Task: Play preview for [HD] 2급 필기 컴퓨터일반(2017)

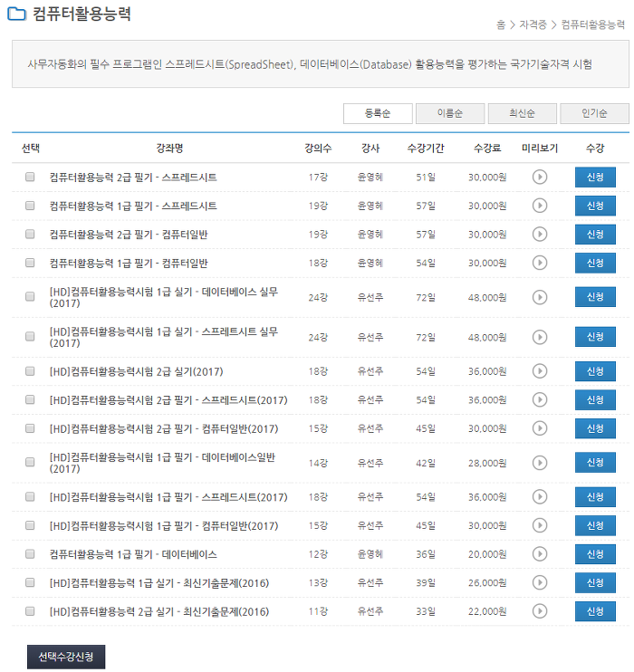Action: [539, 428]
